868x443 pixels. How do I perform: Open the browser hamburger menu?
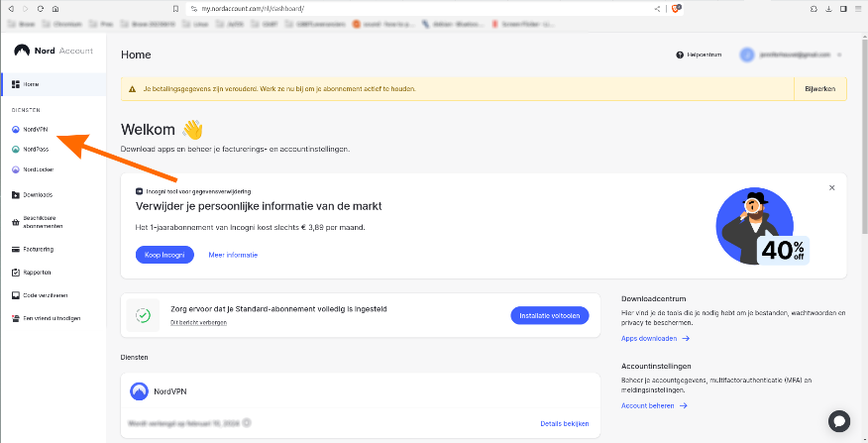[859, 9]
